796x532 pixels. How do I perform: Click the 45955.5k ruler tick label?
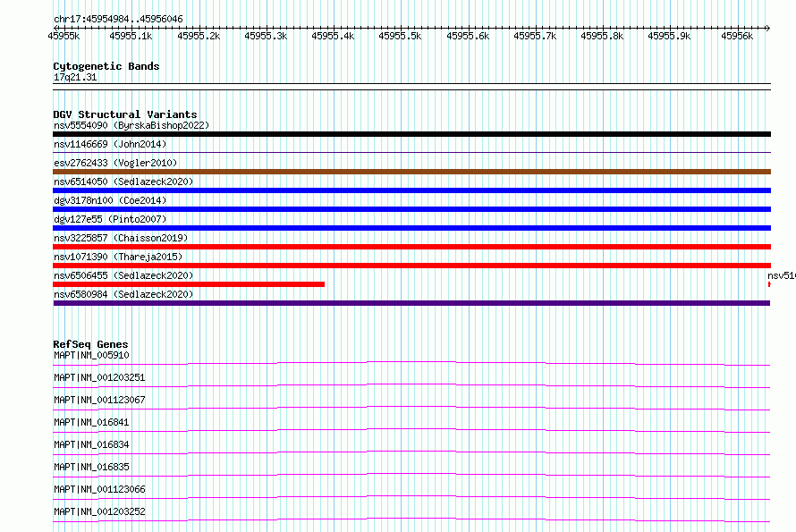(x=400, y=36)
